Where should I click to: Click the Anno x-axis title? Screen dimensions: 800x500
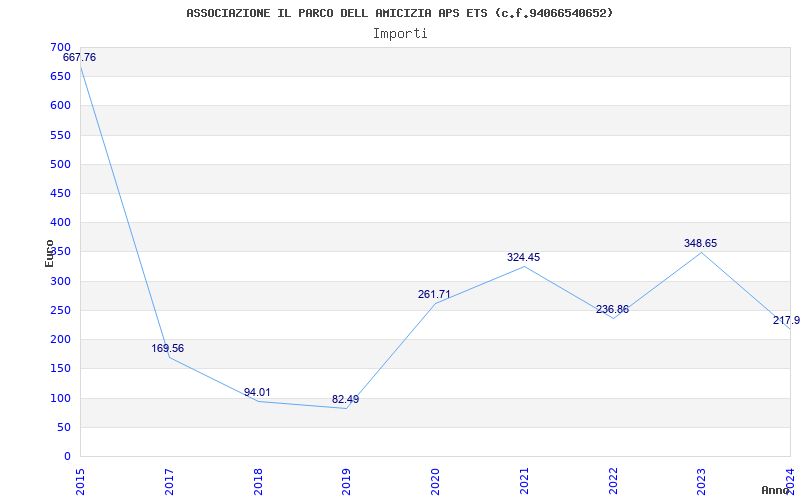[775, 490]
